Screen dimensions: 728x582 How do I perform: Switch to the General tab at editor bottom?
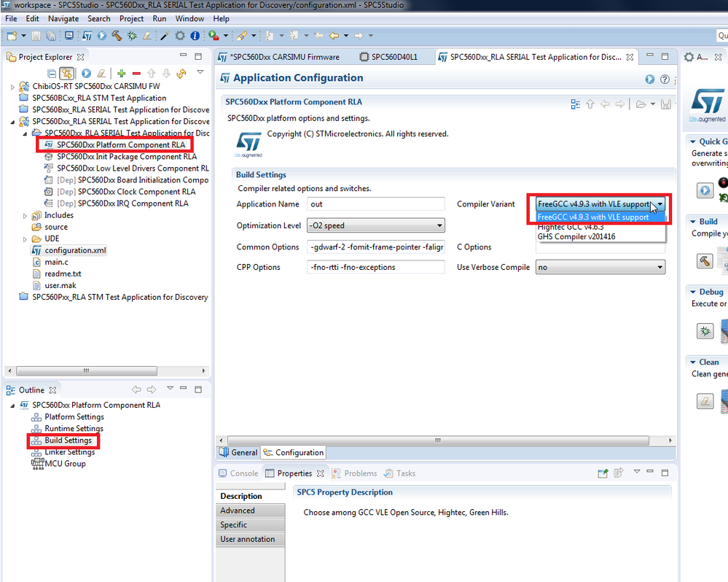coord(238,452)
